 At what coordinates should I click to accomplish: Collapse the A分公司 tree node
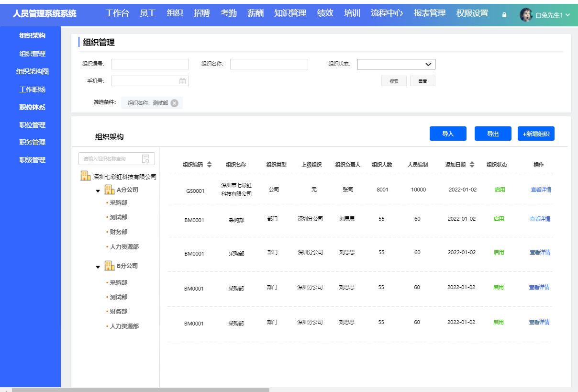pyautogui.click(x=98, y=190)
